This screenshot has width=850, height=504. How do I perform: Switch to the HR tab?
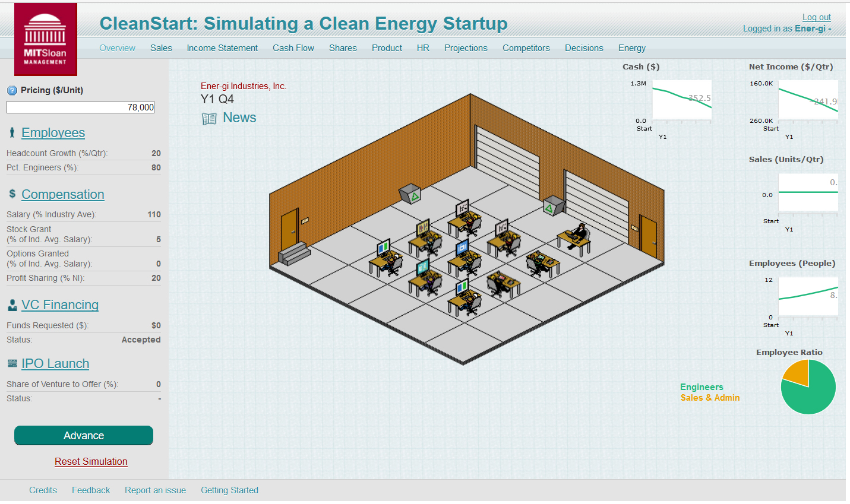pos(423,48)
